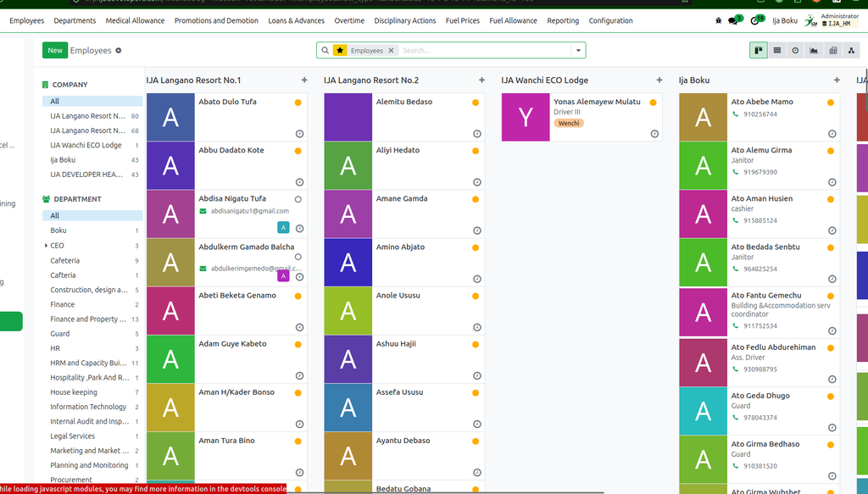Filter by Finance department in sidebar

94,304
